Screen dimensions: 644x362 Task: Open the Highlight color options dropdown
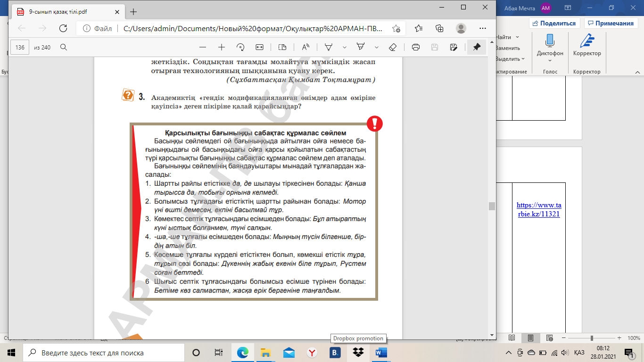click(377, 47)
